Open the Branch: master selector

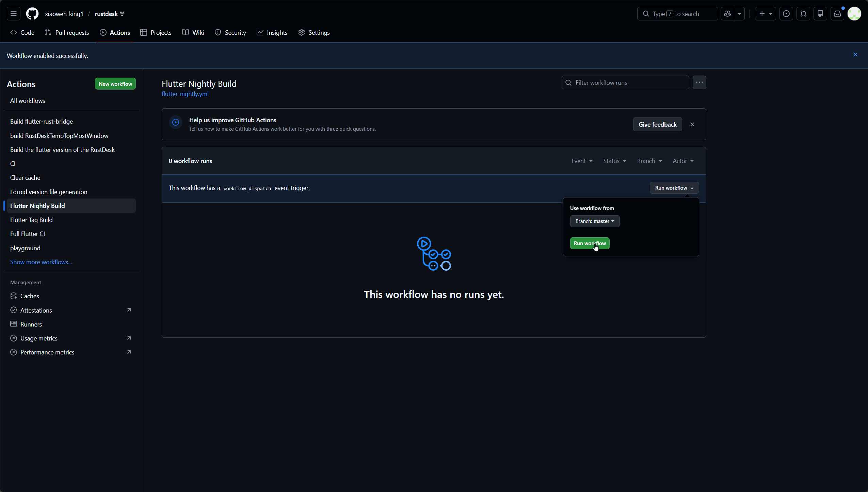595,221
